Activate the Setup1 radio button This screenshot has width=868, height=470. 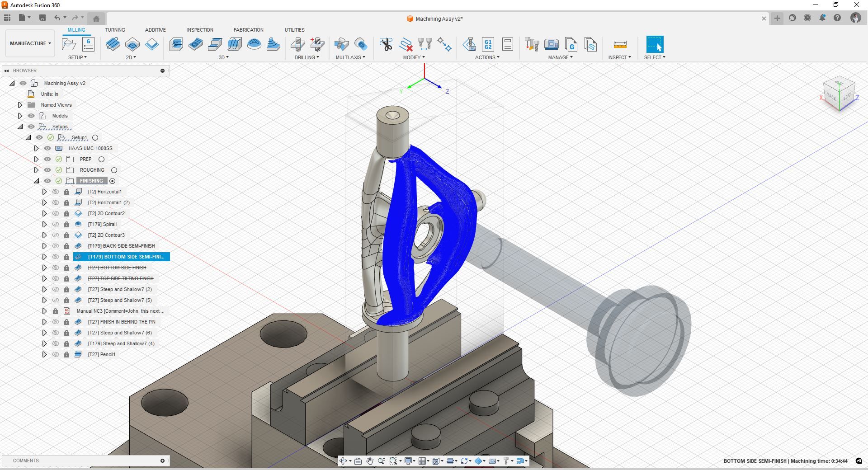point(95,137)
